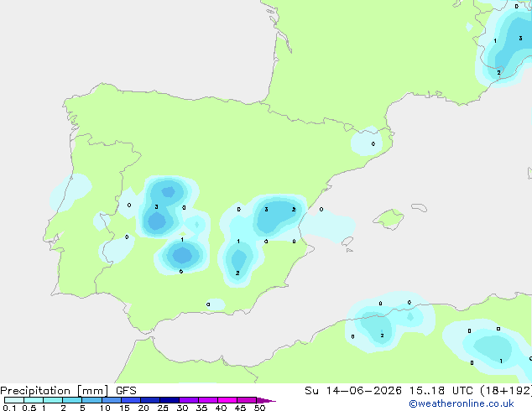Select the 35–40 mm legend color swatch
Image resolution: width=532 pixels, height=411 pixels.
tap(207, 400)
